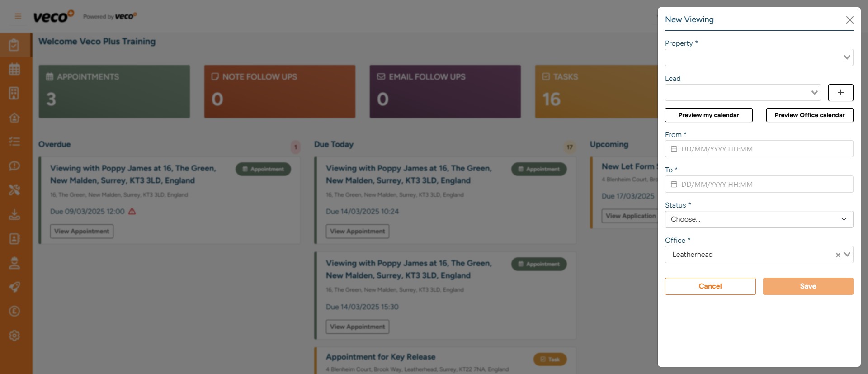
Task: Open the wrench and screwdriver maintenance icon
Action: (x=14, y=190)
